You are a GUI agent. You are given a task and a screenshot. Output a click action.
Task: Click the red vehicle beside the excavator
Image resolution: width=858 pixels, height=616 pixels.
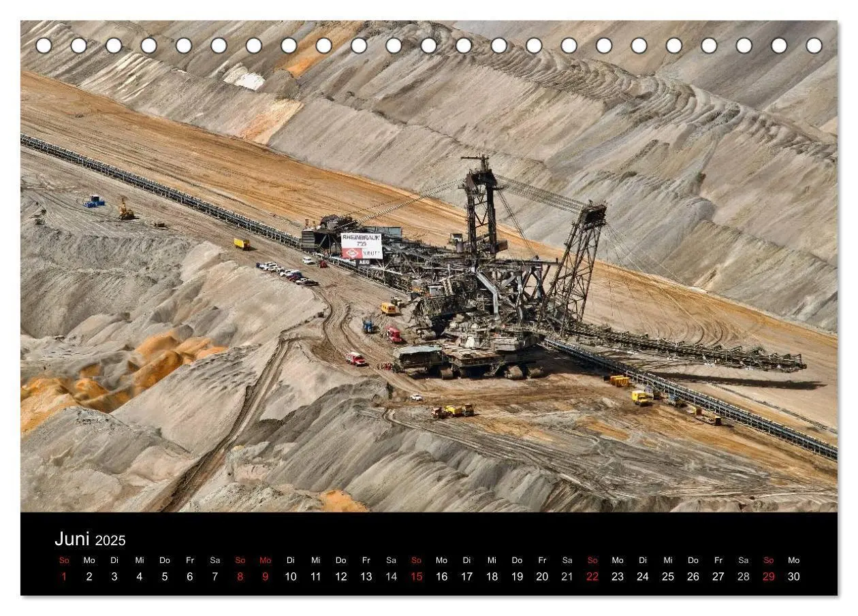tap(394, 334)
